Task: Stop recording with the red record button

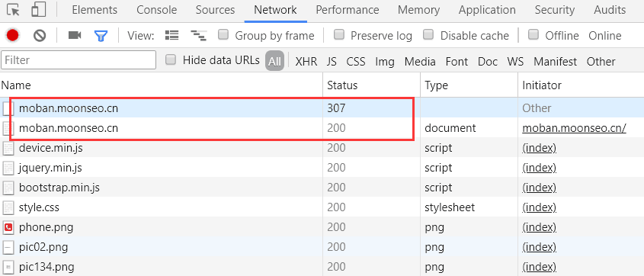Action: (x=13, y=36)
